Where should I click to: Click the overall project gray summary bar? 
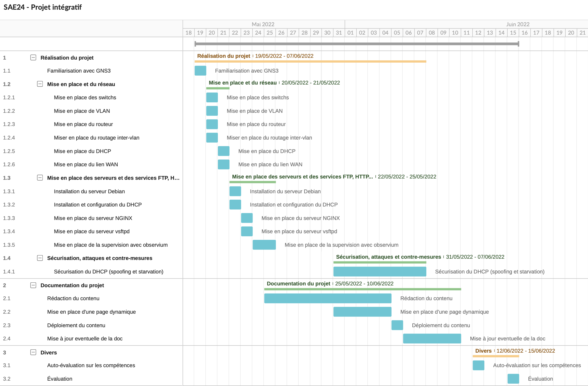pos(356,44)
